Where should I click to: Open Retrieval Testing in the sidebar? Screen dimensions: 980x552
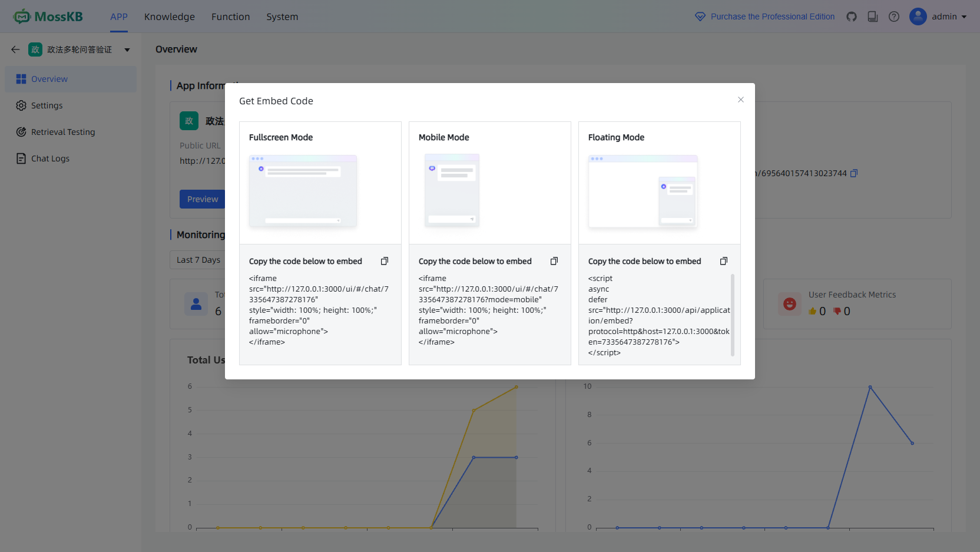point(71,132)
